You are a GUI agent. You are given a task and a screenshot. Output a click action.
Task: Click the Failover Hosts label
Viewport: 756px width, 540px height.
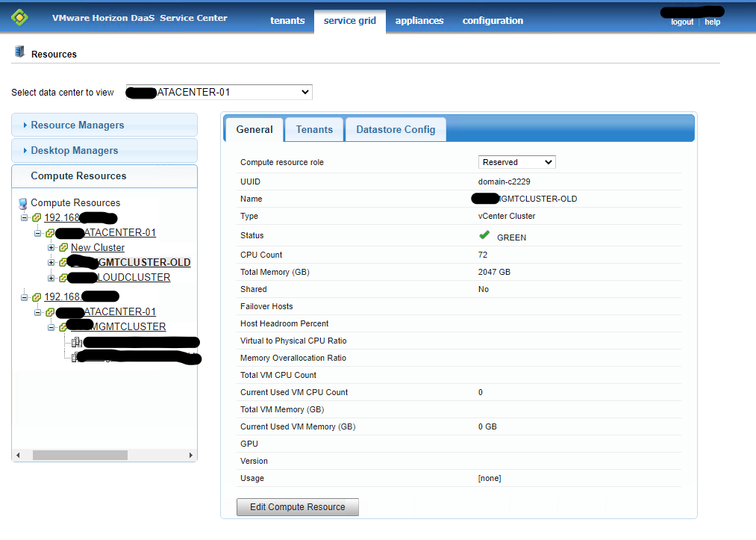(x=266, y=306)
